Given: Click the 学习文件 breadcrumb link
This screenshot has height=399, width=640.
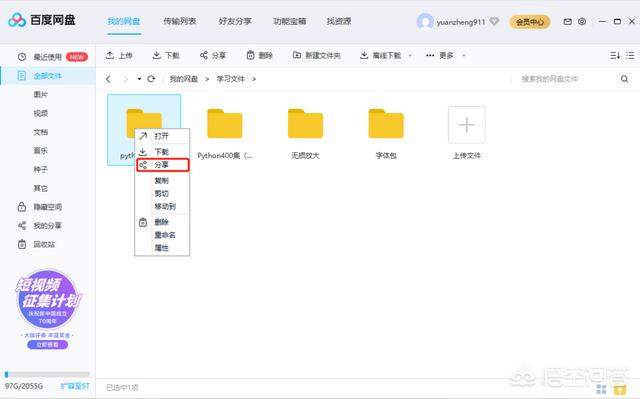Looking at the screenshot, I should coord(231,79).
